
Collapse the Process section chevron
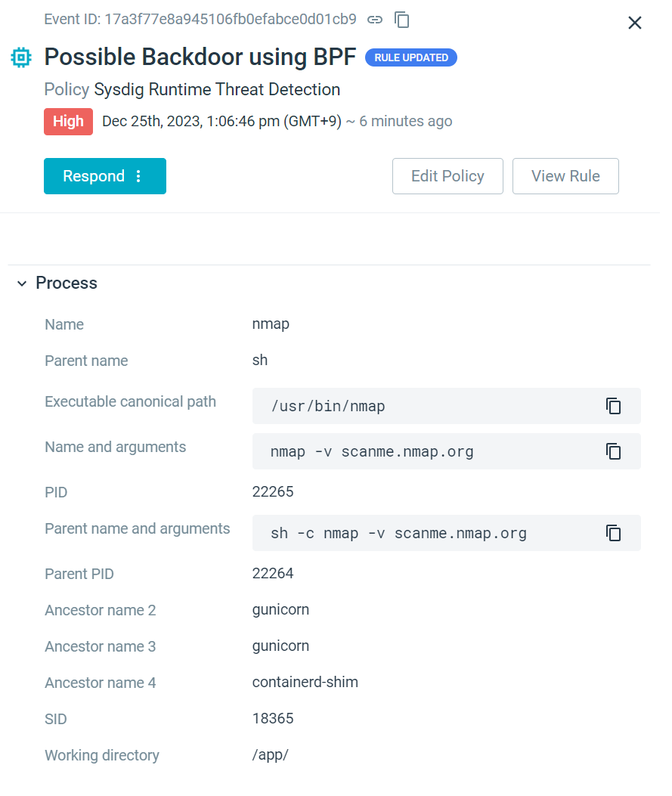point(22,283)
